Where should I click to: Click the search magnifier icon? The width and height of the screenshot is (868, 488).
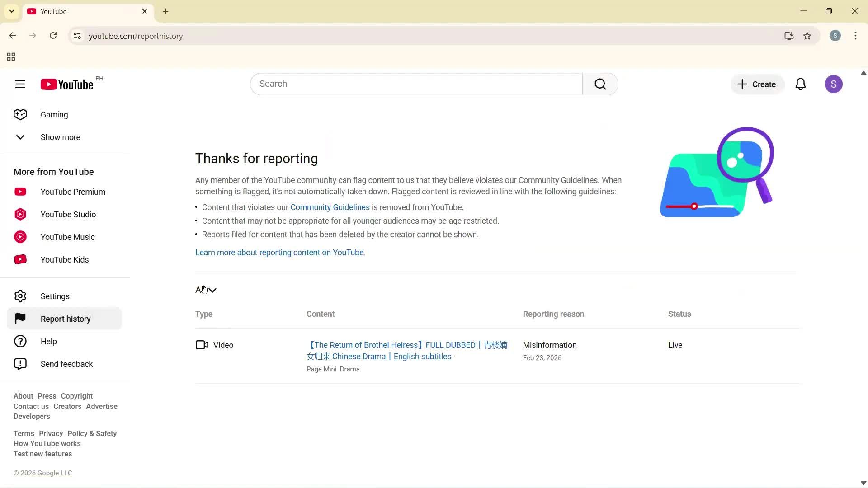(600, 84)
